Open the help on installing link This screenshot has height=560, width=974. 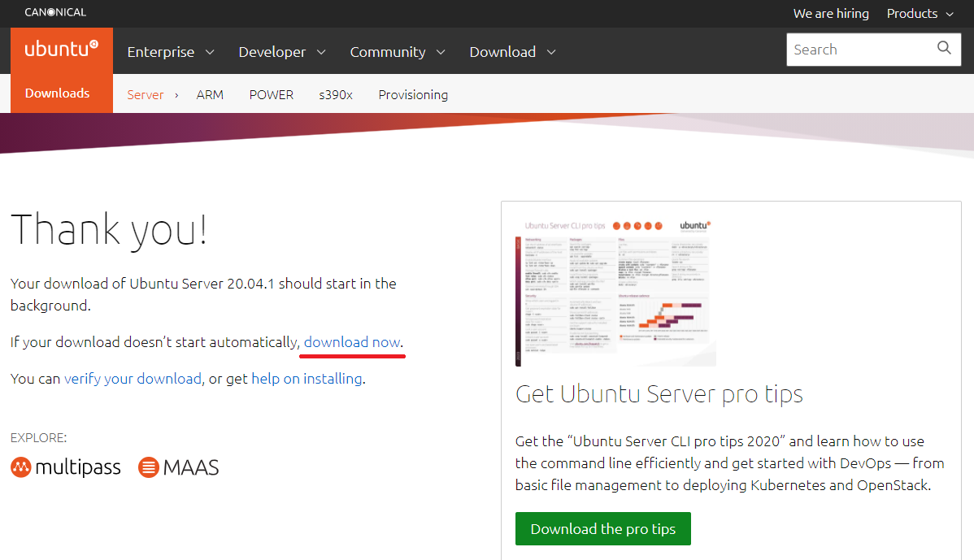click(307, 379)
